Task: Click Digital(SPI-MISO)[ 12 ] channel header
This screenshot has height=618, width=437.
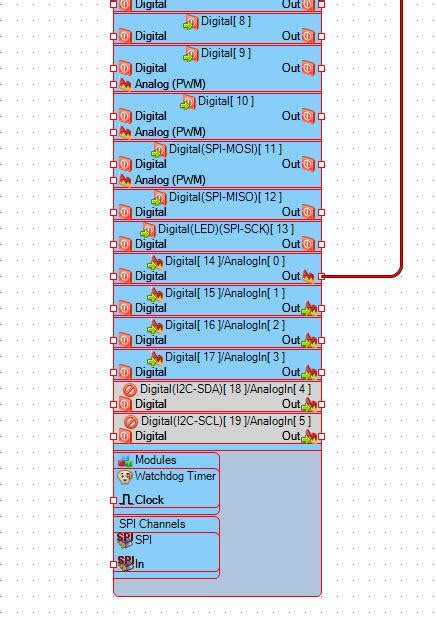Action: tap(218, 197)
